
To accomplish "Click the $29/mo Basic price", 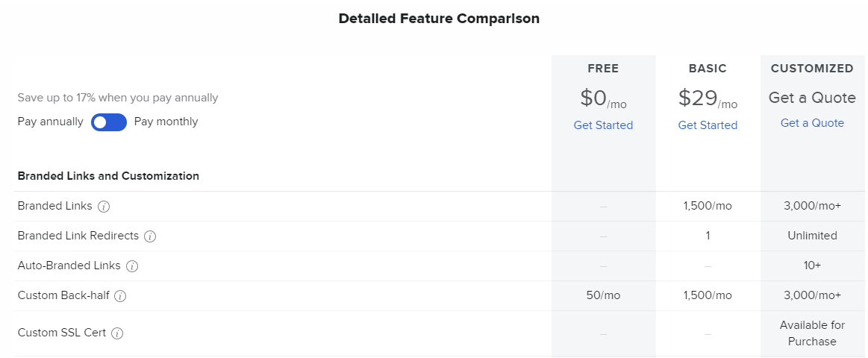I will point(708,98).
